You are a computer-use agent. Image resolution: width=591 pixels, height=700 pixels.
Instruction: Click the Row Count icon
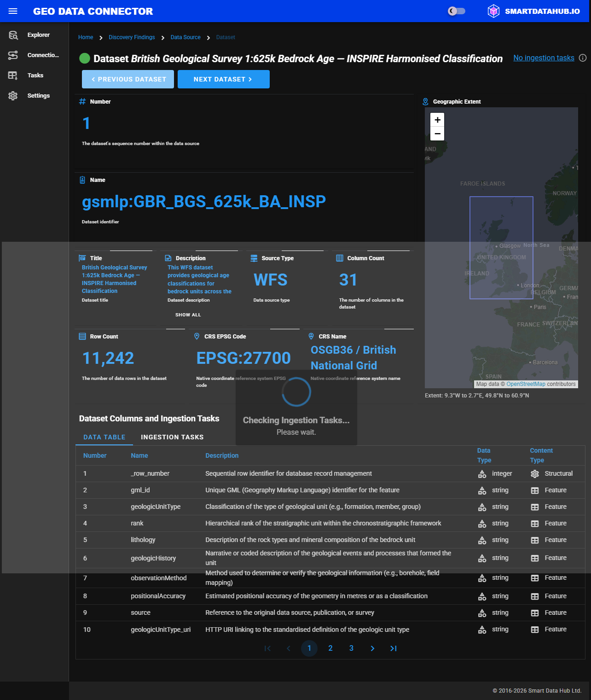(82, 337)
